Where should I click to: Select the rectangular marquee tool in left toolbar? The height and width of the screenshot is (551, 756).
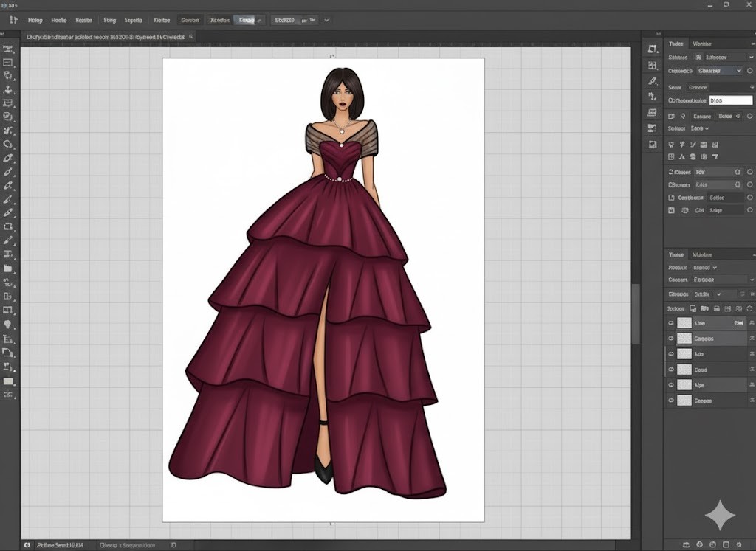[9, 63]
